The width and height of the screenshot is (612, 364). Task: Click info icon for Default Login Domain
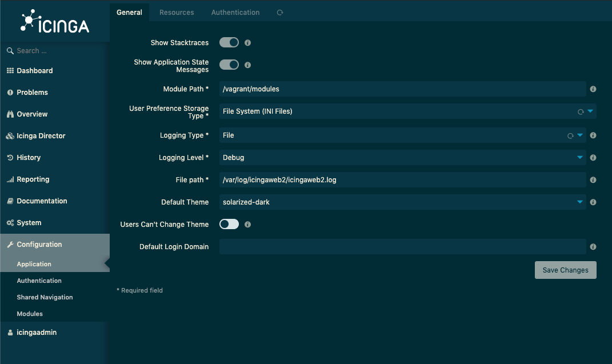point(593,246)
